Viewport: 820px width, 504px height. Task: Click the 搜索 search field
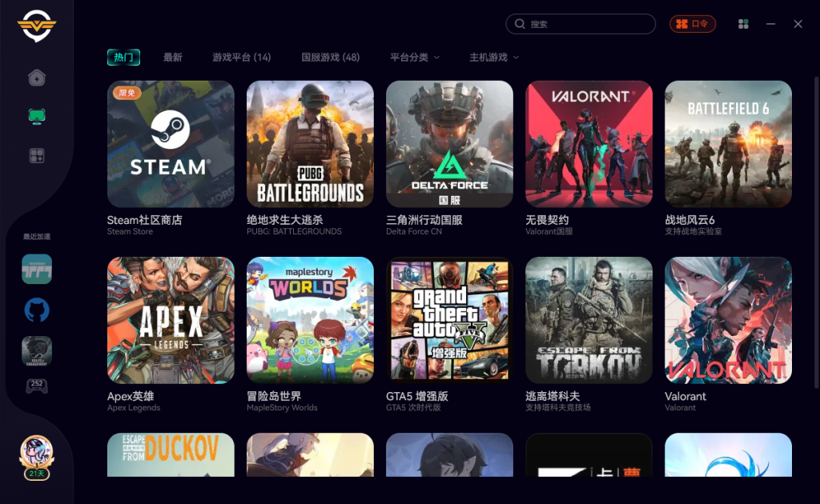tap(581, 24)
